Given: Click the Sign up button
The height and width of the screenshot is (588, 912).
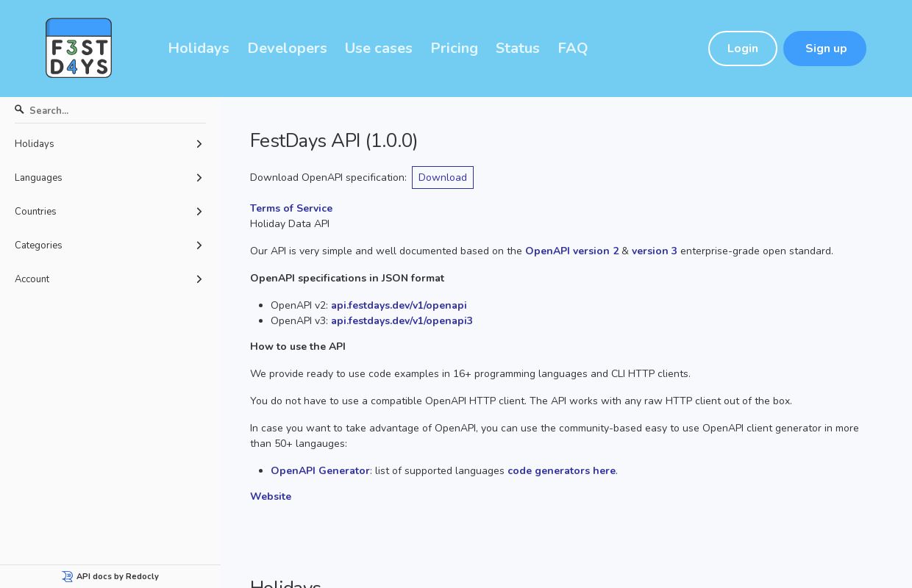Looking at the screenshot, I should point(825,49).
